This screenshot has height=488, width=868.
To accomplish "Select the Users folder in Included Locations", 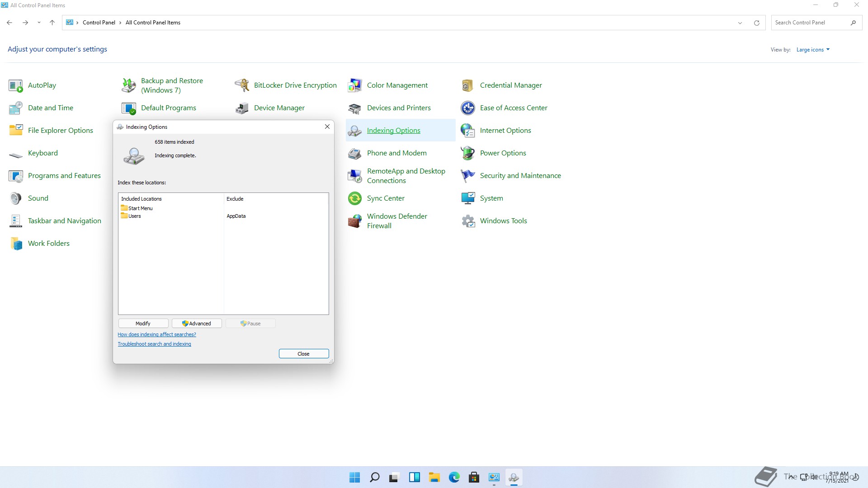I will (134, 216).
